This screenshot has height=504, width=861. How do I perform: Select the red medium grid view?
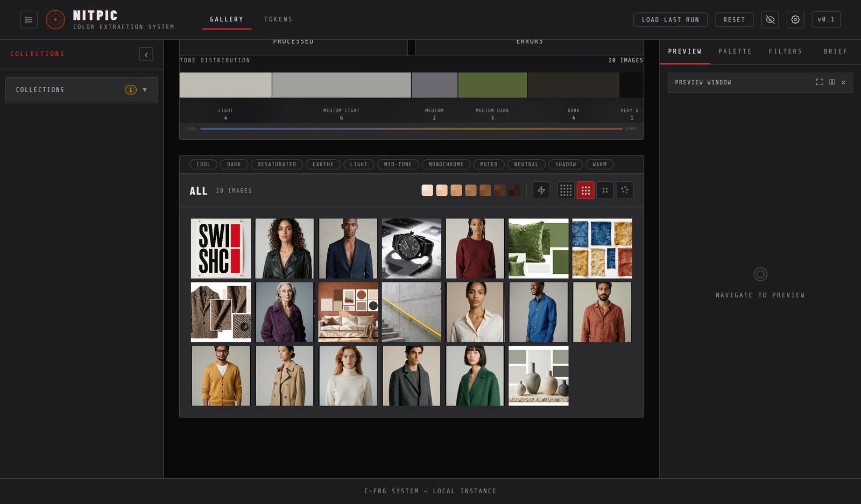pos(585,190)
